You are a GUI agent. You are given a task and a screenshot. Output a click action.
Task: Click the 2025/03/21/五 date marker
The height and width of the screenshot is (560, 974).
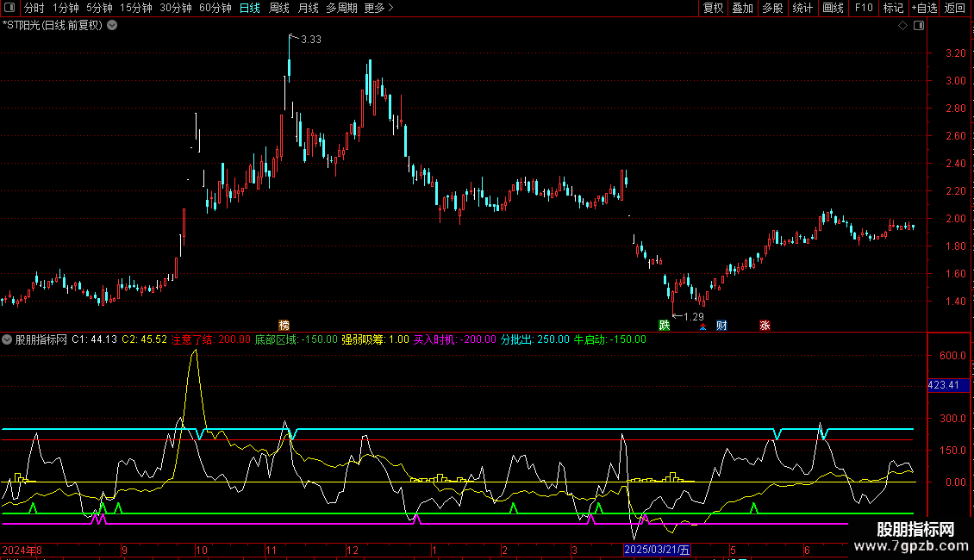point(657,550)
